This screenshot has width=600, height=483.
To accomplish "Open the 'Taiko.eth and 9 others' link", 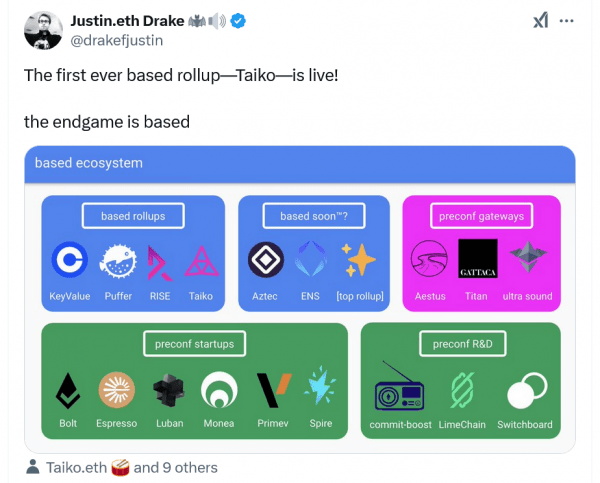I will click(132, 467).
